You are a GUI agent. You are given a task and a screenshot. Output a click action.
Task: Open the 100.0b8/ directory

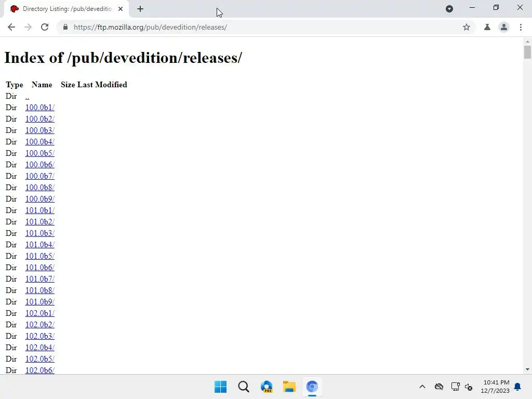click(x=39, y=188)
